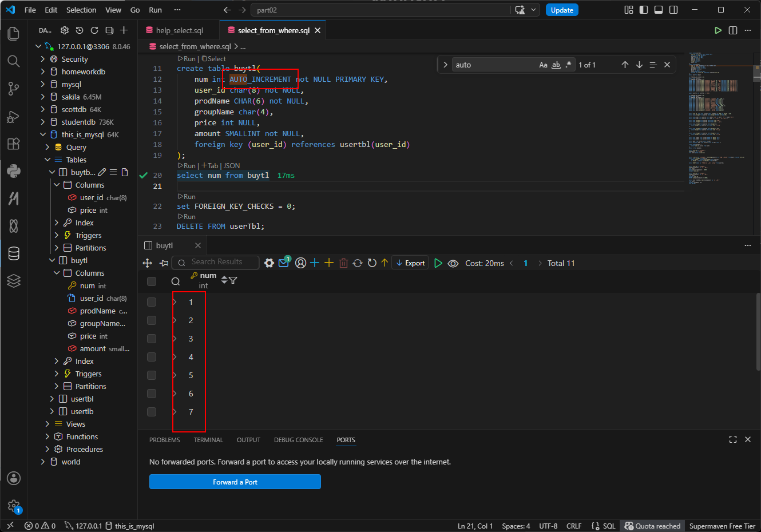
Task: Click the Update button
Action: click(562, 10)
